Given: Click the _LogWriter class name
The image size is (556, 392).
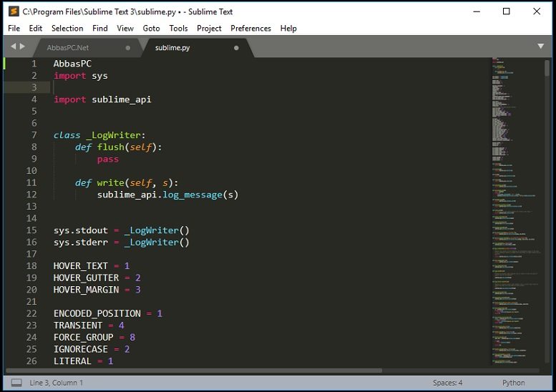Looking at the screenshot, I should point(114,135).
